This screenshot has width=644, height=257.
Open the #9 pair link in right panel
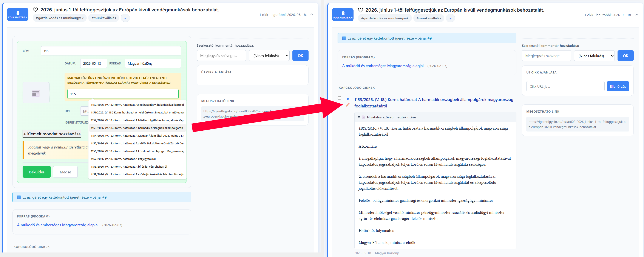tap(429, 38)
